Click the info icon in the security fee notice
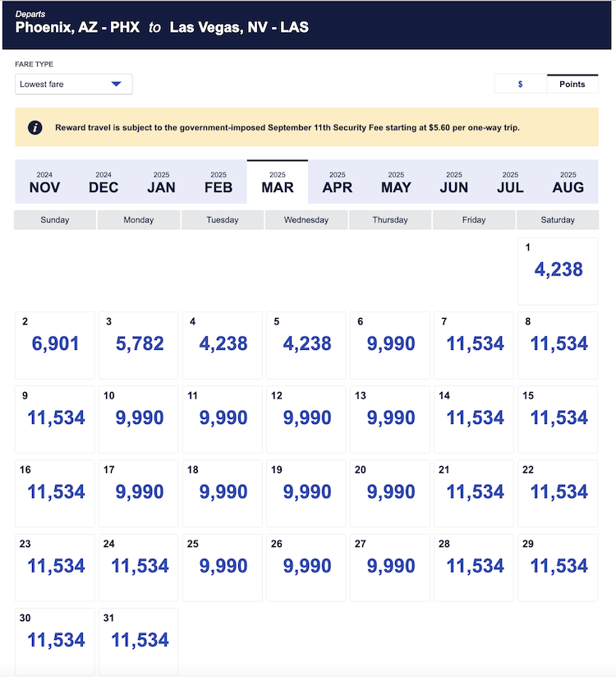This screenshot has height=677, width=616. tap(35, 127)
